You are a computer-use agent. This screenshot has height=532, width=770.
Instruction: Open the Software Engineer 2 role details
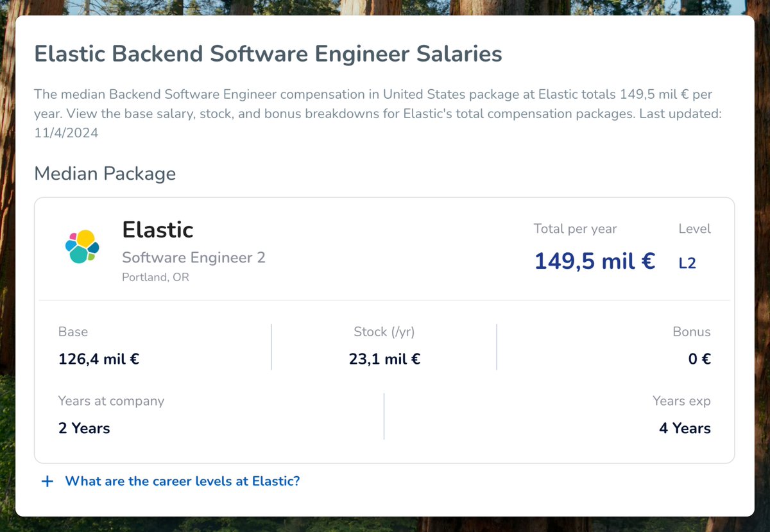194,257
